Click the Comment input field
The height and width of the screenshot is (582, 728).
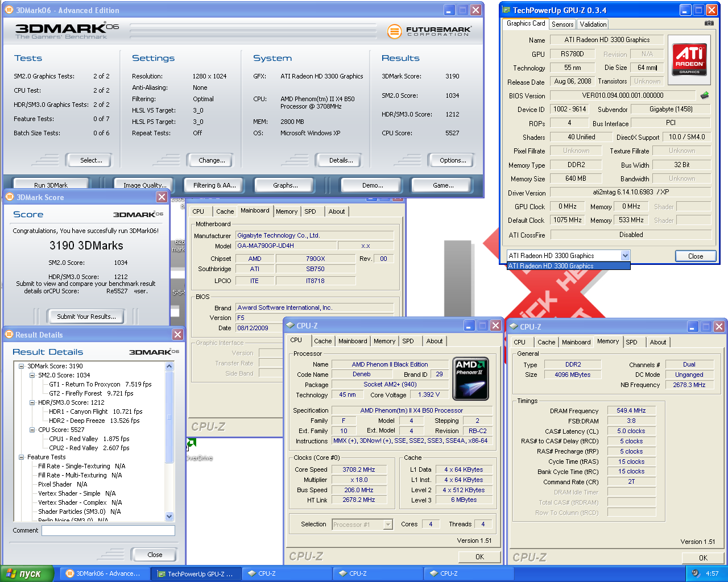tap(108, 530)
